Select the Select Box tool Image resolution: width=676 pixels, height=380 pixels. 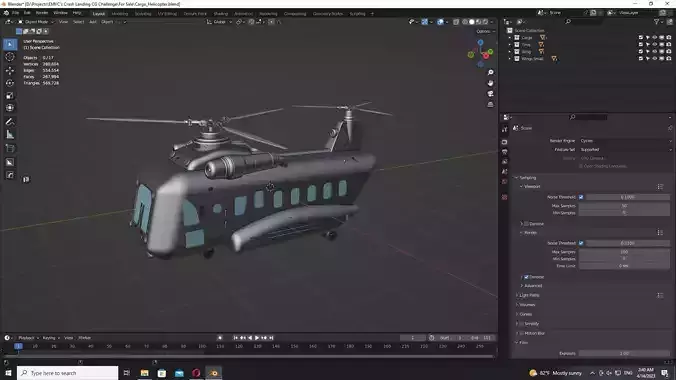10,44
